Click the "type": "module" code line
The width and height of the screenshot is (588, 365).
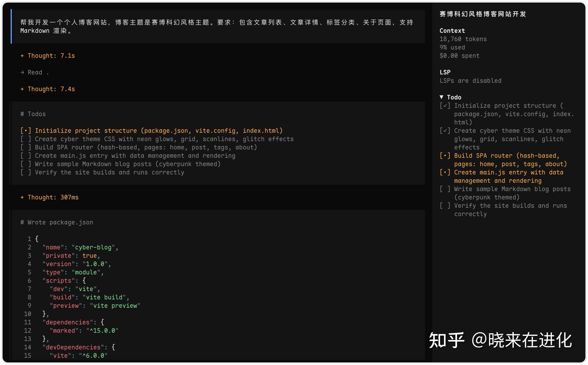coord(73,272)
